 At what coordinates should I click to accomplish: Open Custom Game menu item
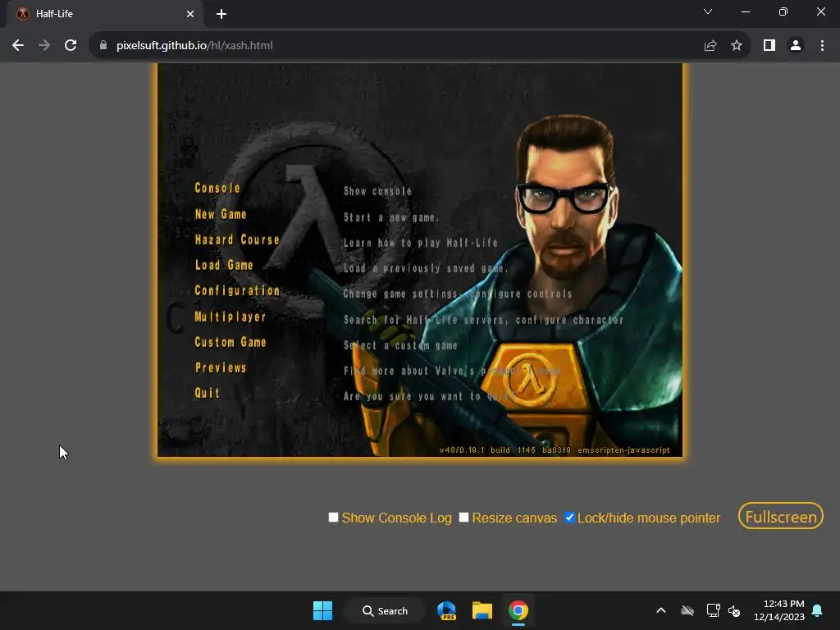tap(230, 342)
